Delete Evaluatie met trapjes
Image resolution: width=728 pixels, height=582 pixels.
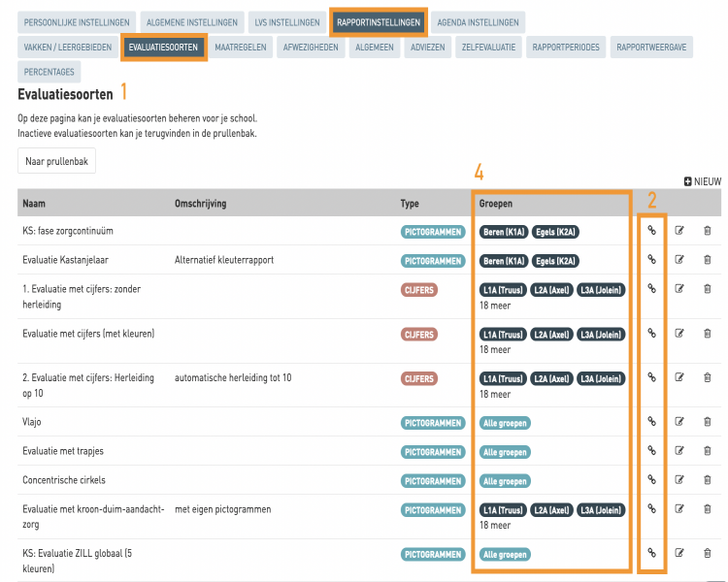click(x=707, y=450)
